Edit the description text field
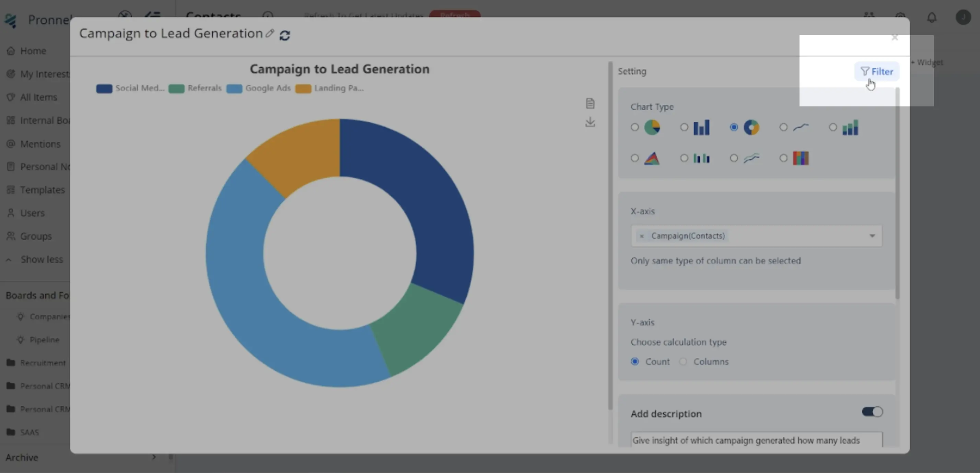This screenshot has width=980, height=473. tap(757, 440)
